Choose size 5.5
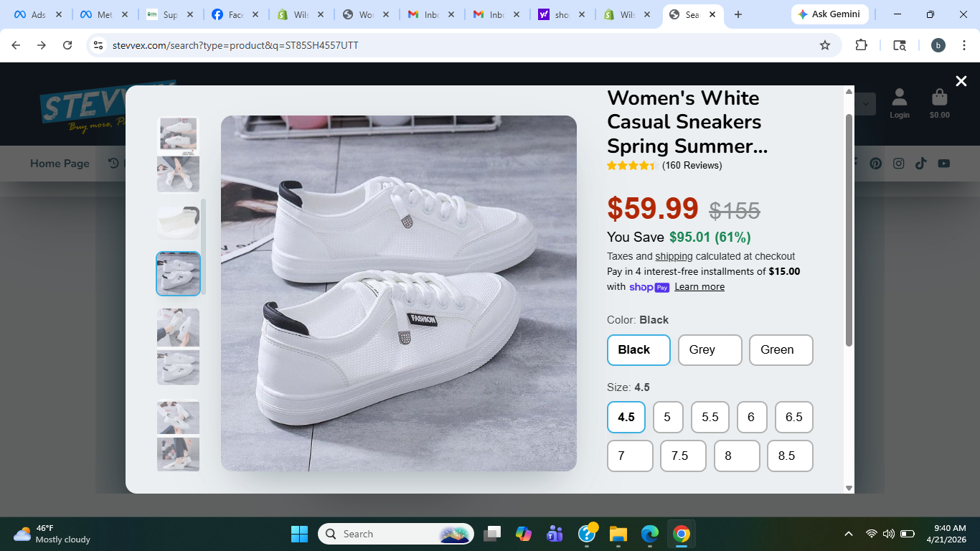Viewport: 980px width, 551px height. [x=710, y=417]
